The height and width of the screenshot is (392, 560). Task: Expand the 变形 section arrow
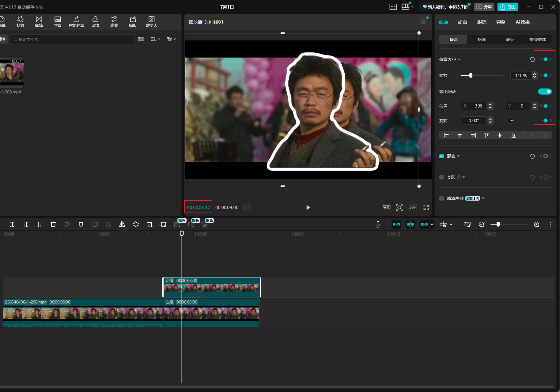click(x=464, y=177)
